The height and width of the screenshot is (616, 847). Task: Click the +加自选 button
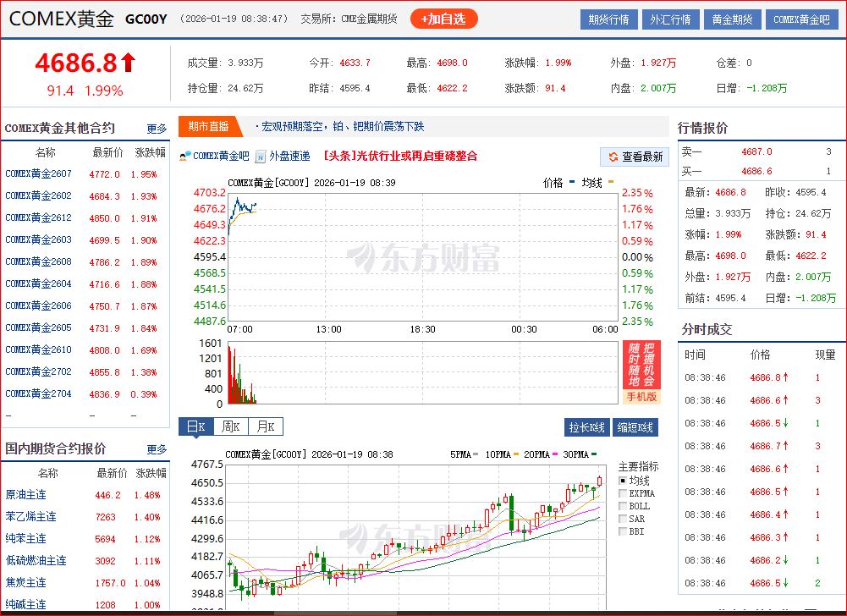point(444,19)
